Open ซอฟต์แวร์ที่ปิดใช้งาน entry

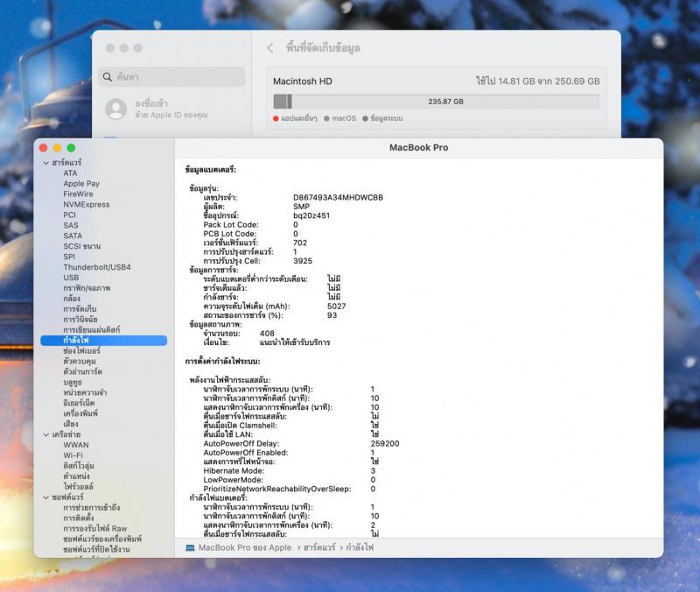click(x=96, y=549)
